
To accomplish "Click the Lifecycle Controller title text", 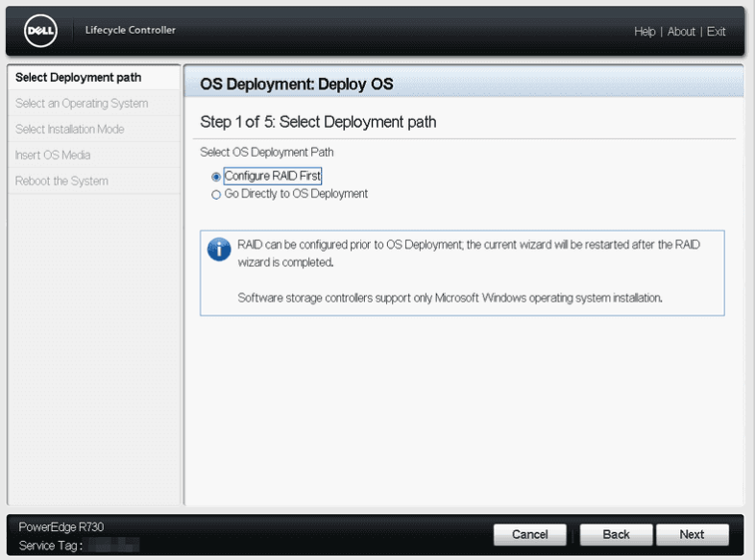I will 131,31.
